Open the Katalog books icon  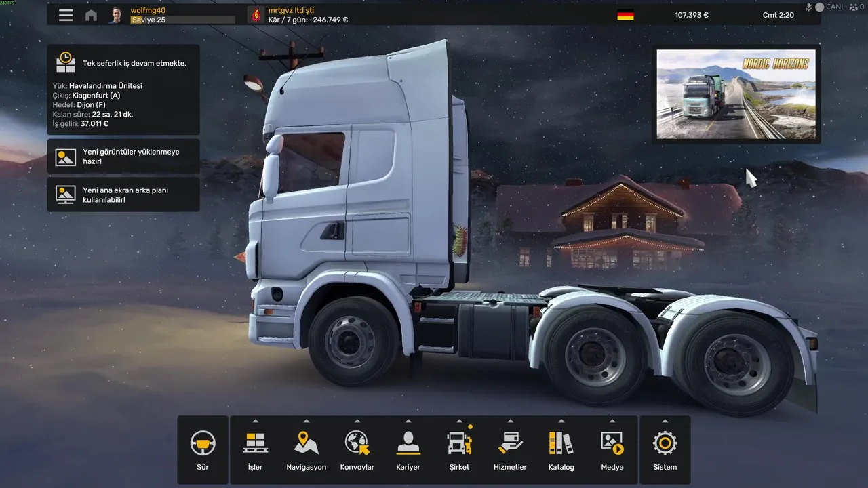click(x=561, y=443)
